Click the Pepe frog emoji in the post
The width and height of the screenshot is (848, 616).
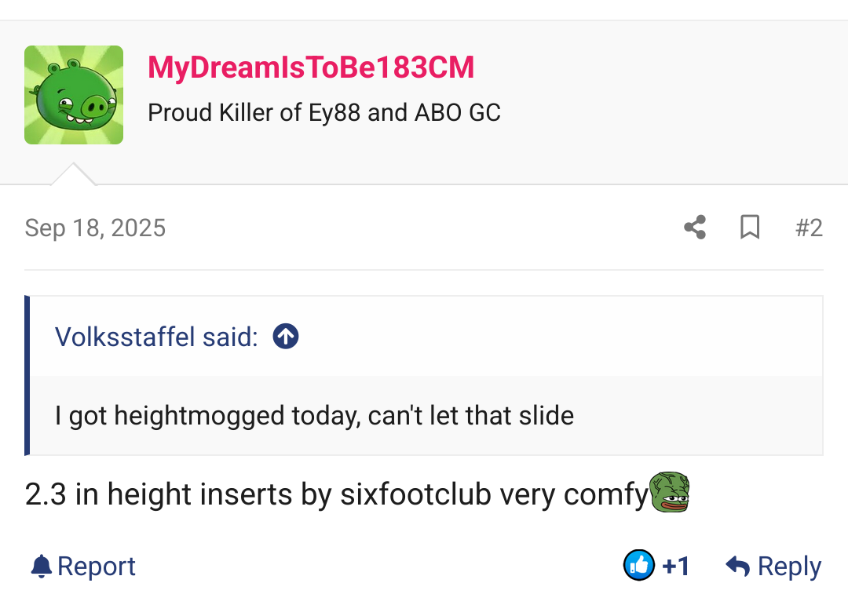pyautogui.click(x=670, y=493)
